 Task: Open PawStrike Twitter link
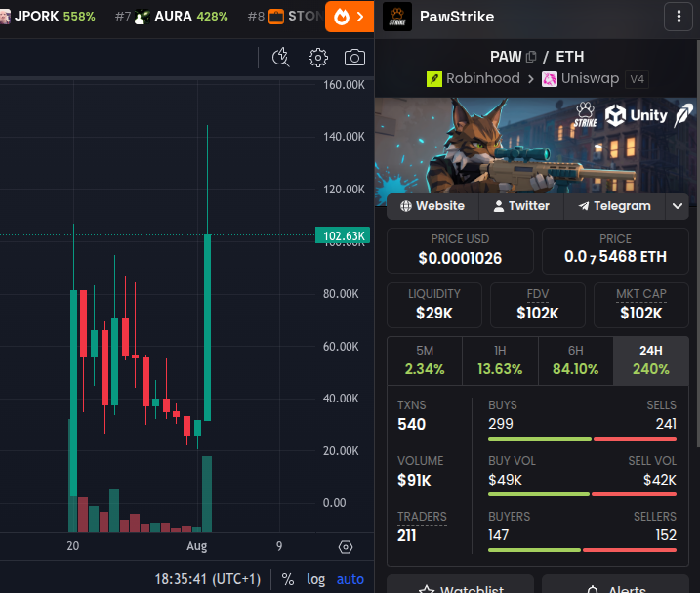click(x=521, y=206)
